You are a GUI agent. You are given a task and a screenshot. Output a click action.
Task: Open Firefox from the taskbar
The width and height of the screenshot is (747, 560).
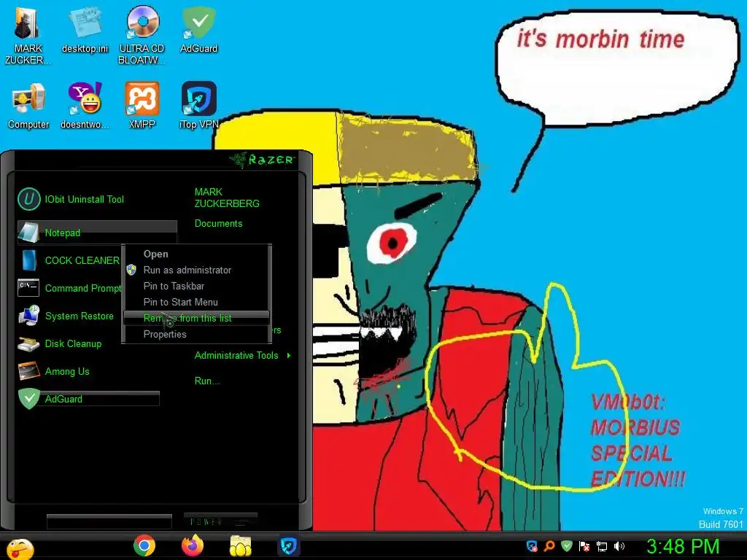pos(193,545)
